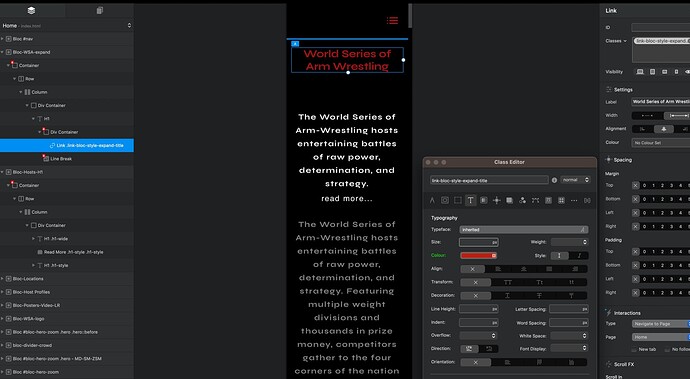This screenshot has height=379, width=690.
Task: Open the Class Editor border tab icon
Action: point(458,200)
